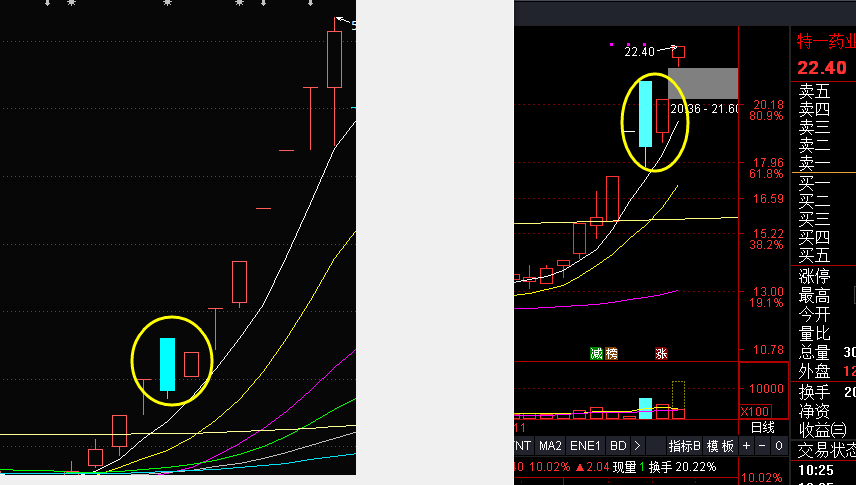Viewport: 856px width, 485px height.
Task: Click the 0 reset button beside minus
Action: (x=778, y=445)
